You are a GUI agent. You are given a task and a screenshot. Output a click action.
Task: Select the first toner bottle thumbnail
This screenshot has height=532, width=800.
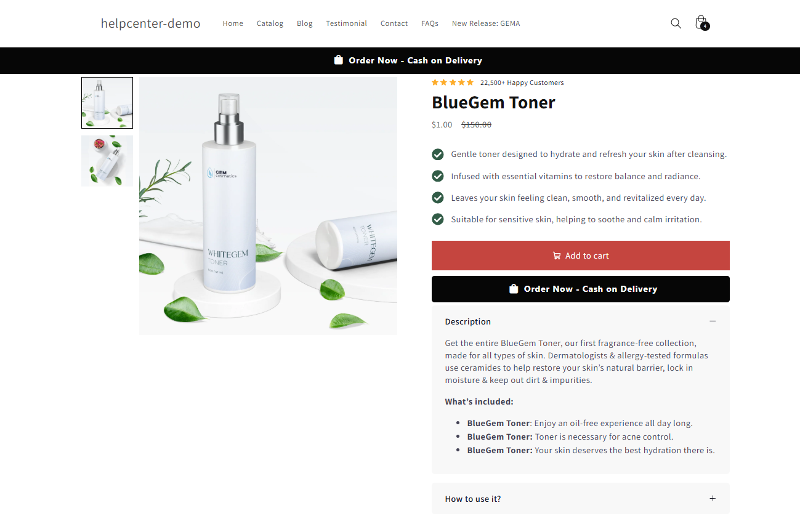[107, 103]
